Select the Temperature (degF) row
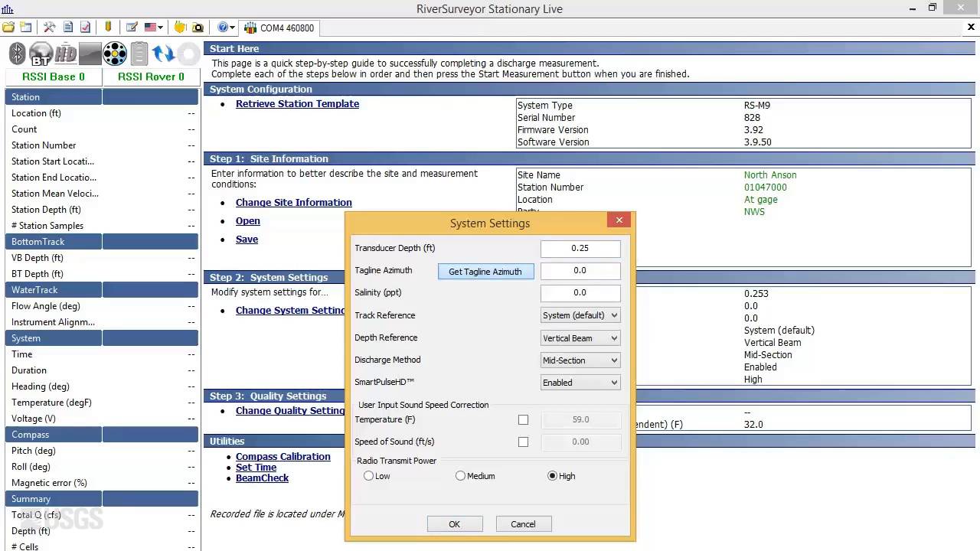 tap(102, 403)
